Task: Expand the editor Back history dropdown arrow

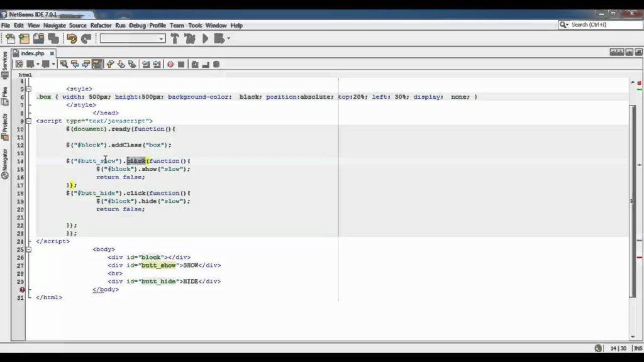Action: pyautogui.click(x=38, y=64)
